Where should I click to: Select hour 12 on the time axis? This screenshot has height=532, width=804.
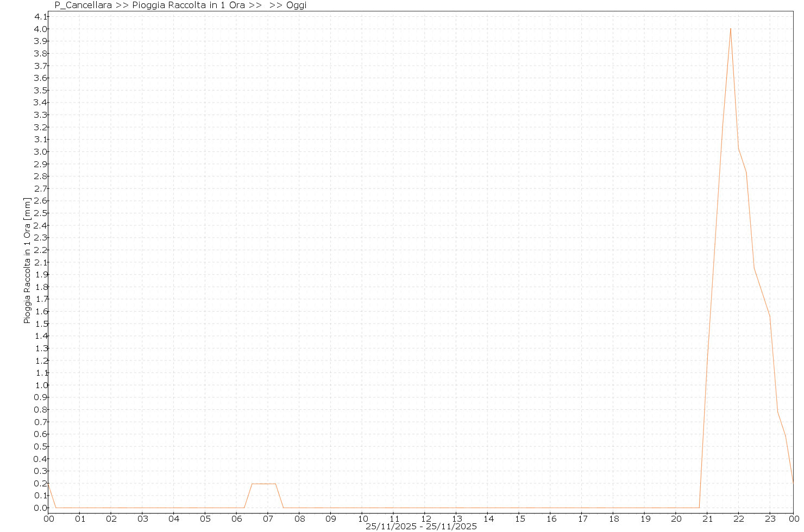[x=425, y=518]
